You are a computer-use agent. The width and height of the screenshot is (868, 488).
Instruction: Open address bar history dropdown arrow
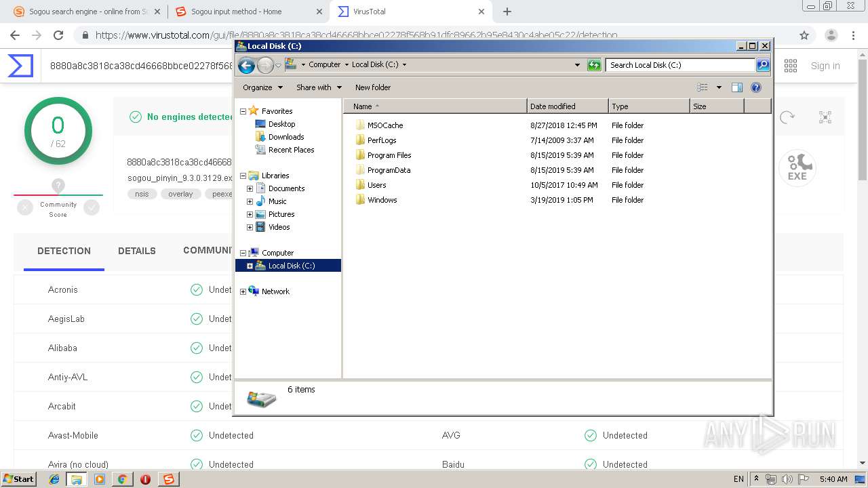click(577, 65)
